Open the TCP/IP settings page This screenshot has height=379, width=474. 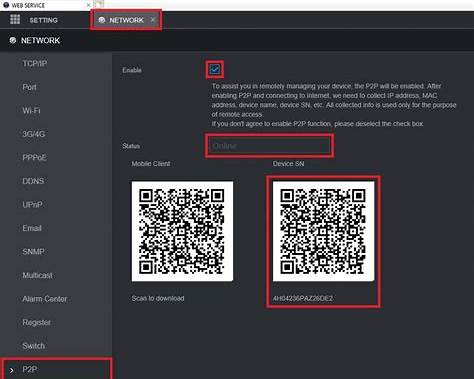[x=35, y=64]
